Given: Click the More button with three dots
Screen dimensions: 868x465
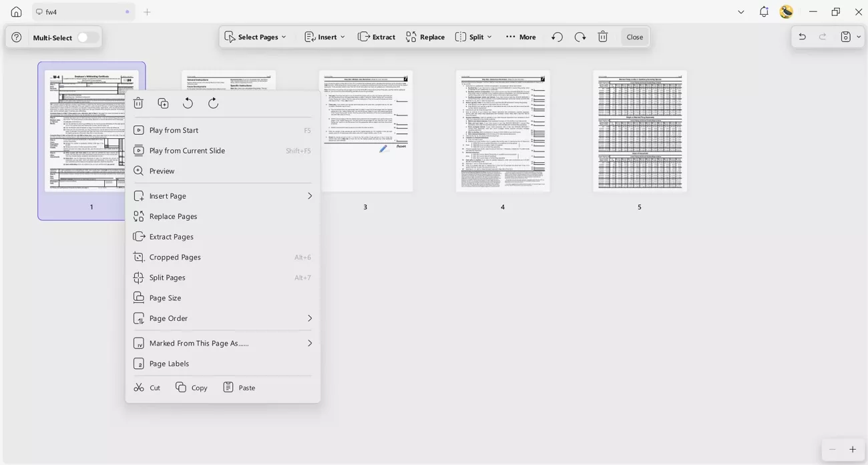Looking at the screenshot, I should click(x=520, y=37).
